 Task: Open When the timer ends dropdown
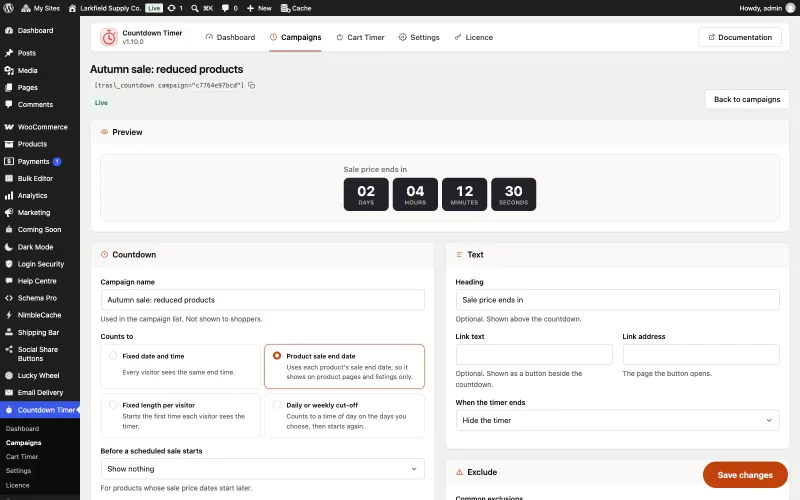617,420
